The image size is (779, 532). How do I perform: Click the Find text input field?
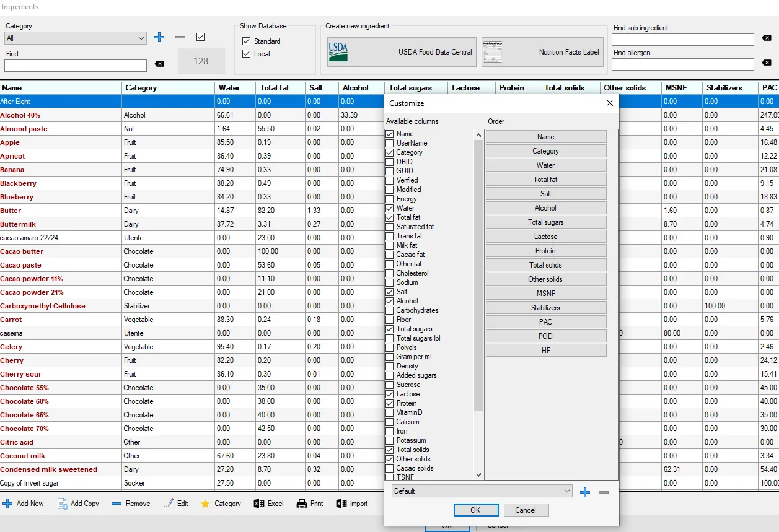coord(76,65)
